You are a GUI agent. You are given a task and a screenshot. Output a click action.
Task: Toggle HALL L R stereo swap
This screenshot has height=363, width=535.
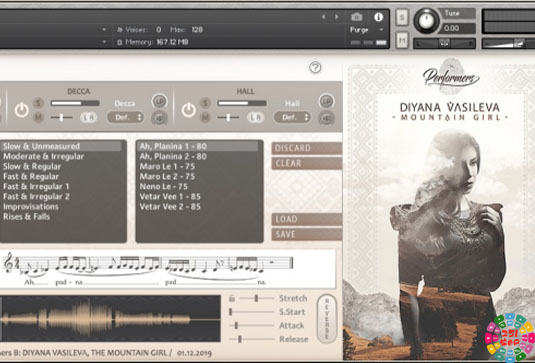point(256,117)
